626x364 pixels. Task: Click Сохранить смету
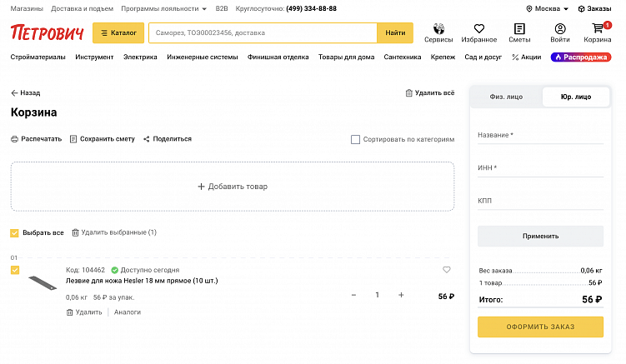pyautogui.click(x=103, y=139)
